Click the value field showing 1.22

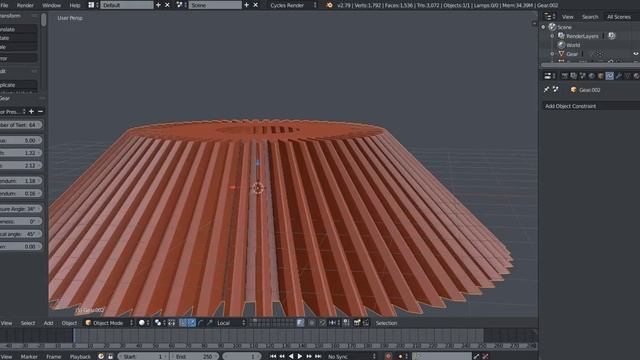[20, 153]
